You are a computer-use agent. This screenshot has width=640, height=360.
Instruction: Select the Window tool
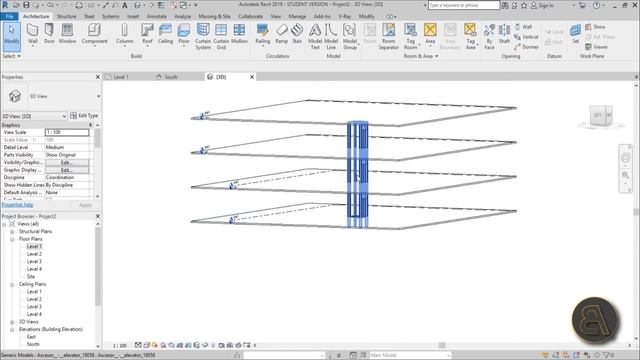67,34
